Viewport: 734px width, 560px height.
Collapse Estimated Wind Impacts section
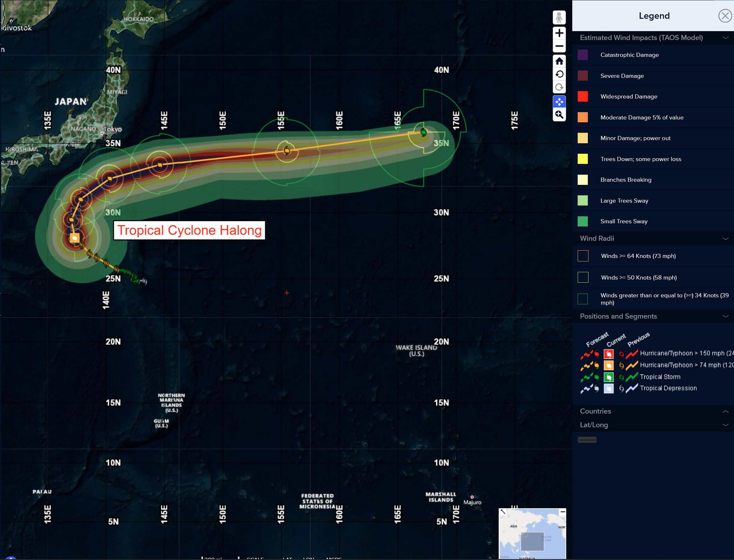pyautogui.click(x=725, y=38)
